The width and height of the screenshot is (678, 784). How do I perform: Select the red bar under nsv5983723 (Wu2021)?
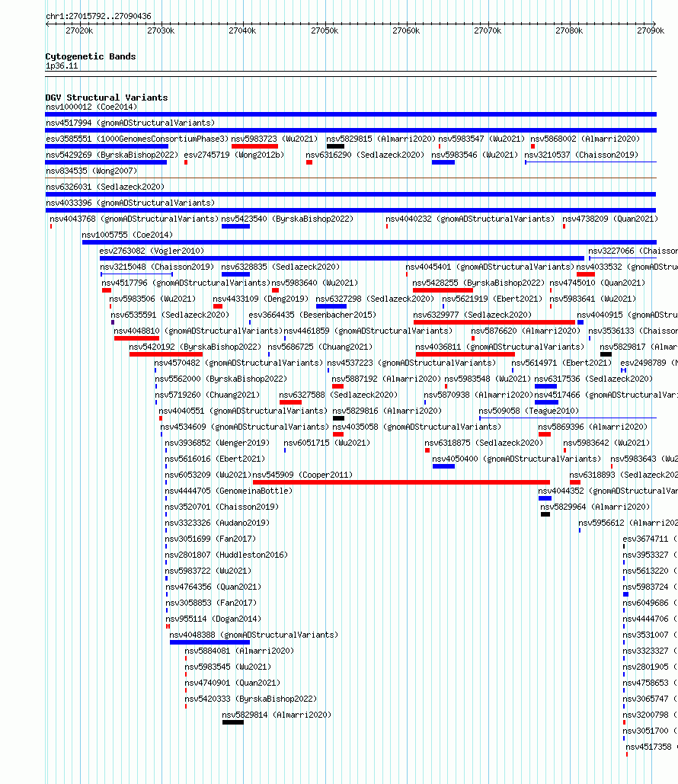tap(254, 146)
